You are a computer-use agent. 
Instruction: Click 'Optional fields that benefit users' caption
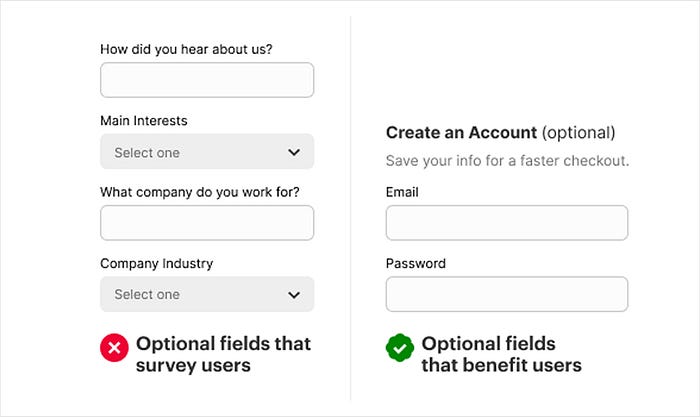tap(500, 354)
